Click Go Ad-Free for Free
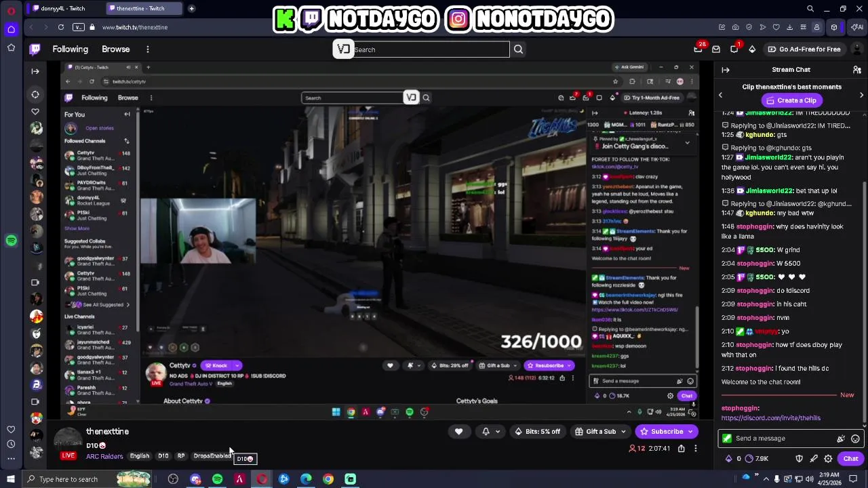 pos(804,49)
